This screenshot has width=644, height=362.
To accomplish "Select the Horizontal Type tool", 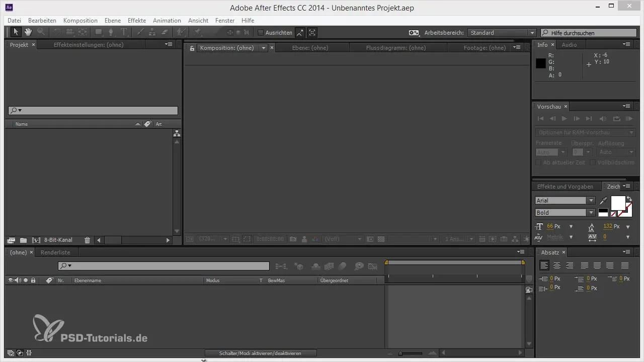I will click(x=124, y=32).
